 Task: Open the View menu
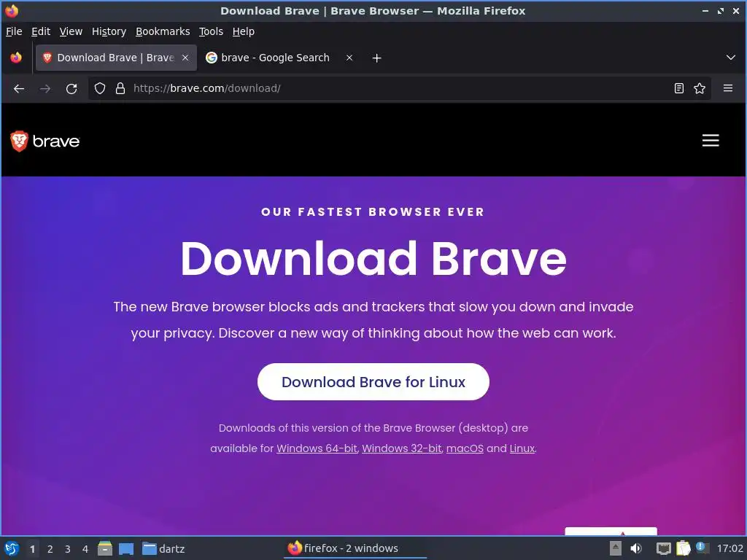(x=71, y=31)
